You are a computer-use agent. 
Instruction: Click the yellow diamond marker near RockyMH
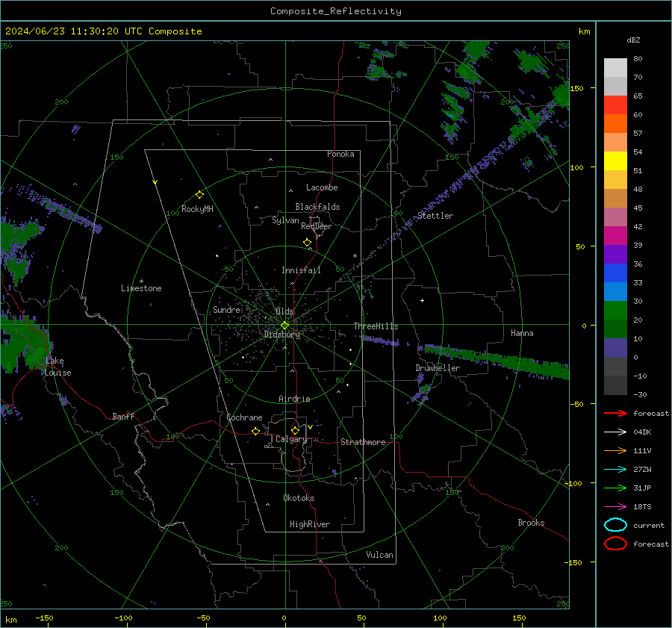199,195
